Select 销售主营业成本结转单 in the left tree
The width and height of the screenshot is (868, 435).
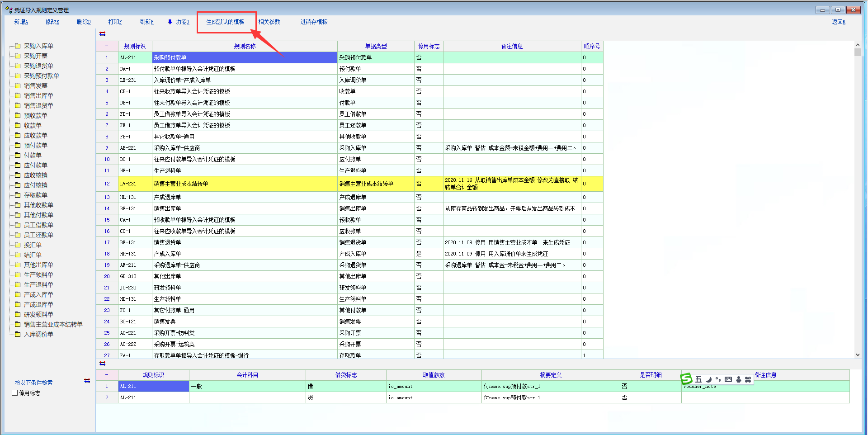[x=53, y=324]
